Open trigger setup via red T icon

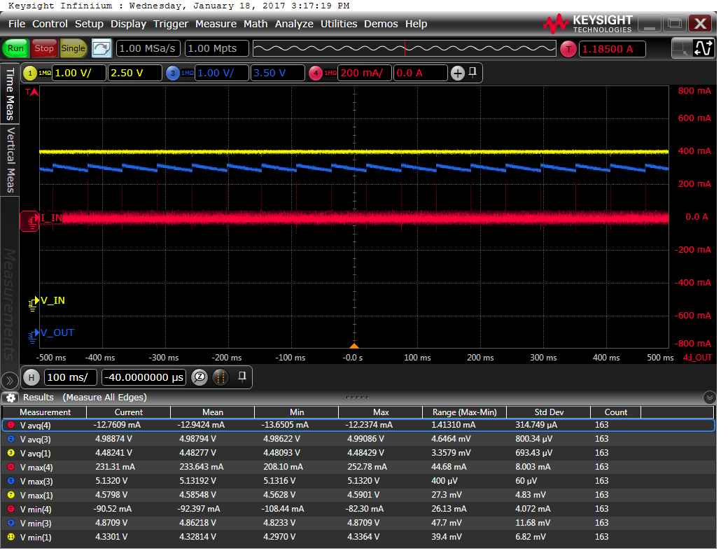point(568,49)
